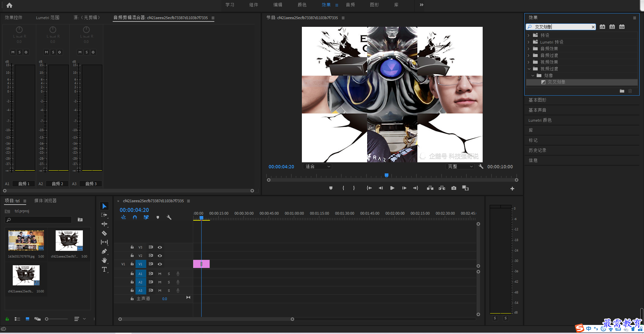
Task: Collapse the 视频过渡 folder
Action: 529,69
